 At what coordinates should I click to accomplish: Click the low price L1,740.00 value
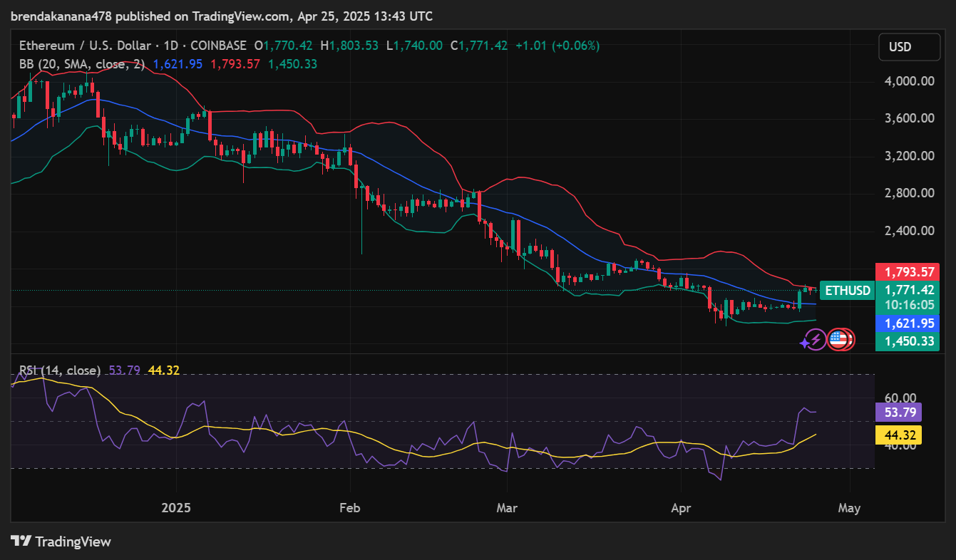click(x=414, y=46)
